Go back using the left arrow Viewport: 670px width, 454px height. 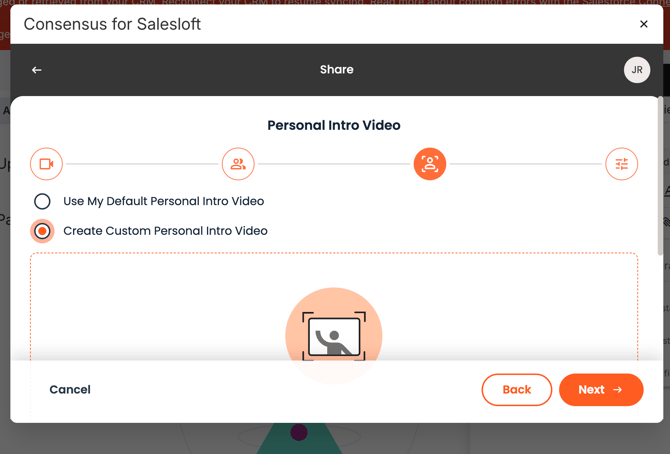point(37,70)
